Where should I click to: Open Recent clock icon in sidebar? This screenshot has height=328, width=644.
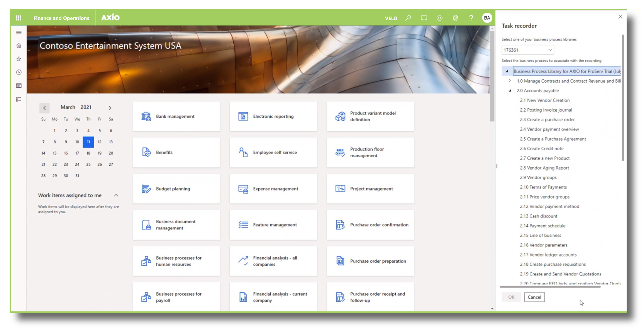19,72
